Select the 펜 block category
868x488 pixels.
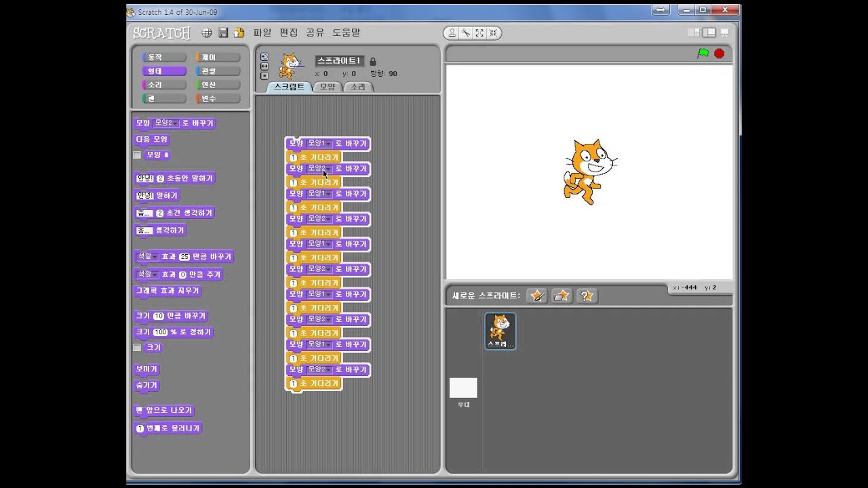point(163,98)
